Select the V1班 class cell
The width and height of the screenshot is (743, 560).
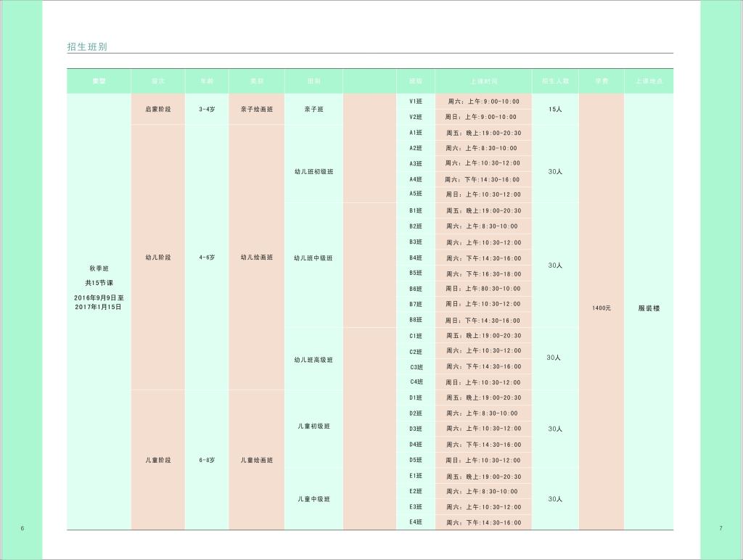click(416, 102)
